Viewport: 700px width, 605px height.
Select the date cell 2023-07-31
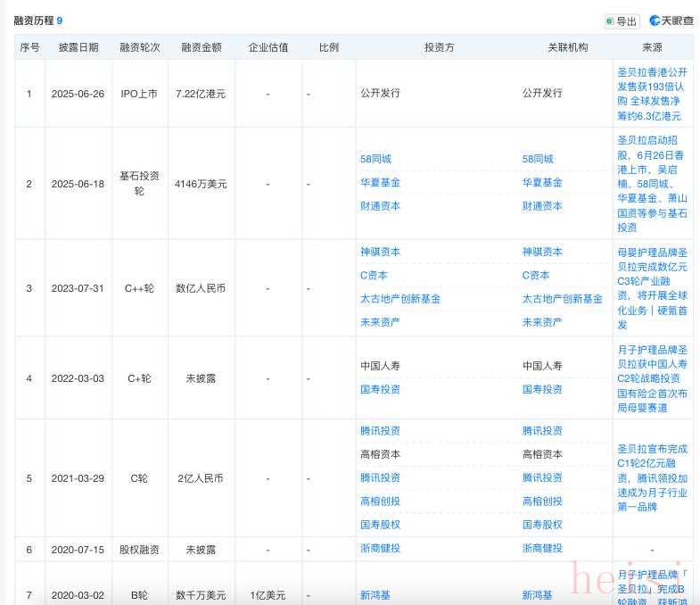click(x=78, y=288)
